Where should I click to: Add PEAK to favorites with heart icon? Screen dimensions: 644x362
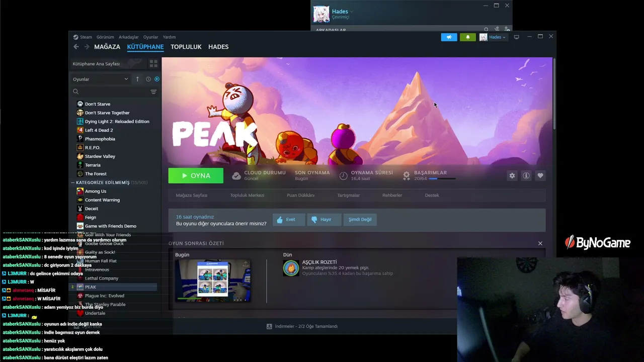pos(540,175)
